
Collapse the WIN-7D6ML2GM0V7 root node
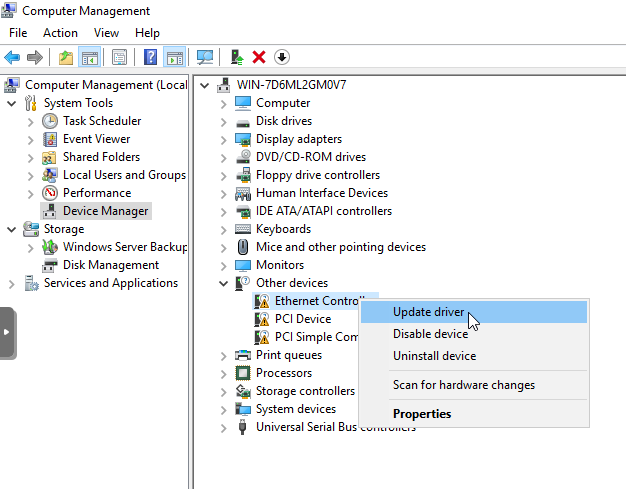(x=205, y=85)
